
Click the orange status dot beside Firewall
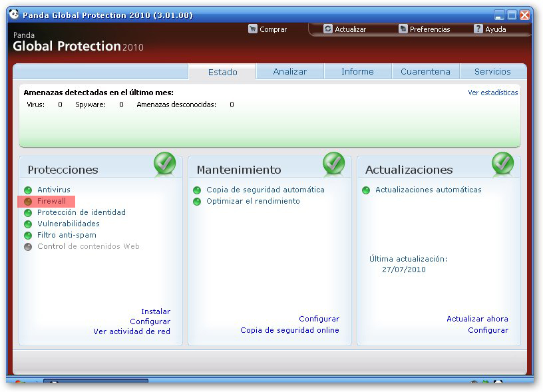[x=28, y=202]
